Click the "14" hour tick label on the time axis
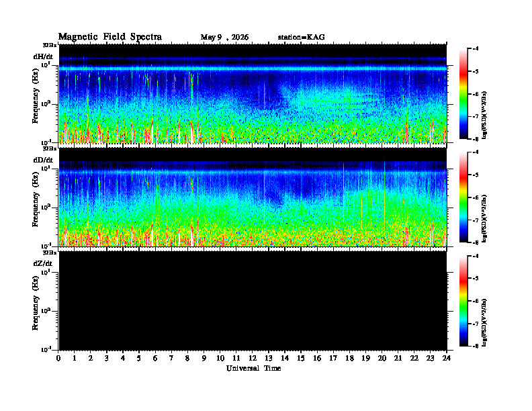This screenshot has height=411, width=532. click(x=285, y=359)
